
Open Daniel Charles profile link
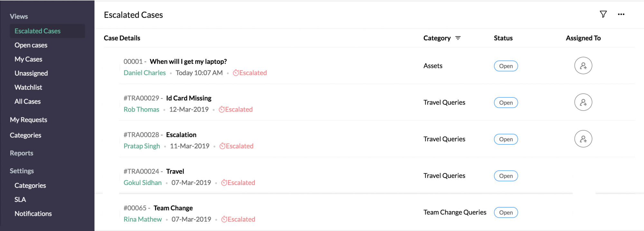(145, 73)
